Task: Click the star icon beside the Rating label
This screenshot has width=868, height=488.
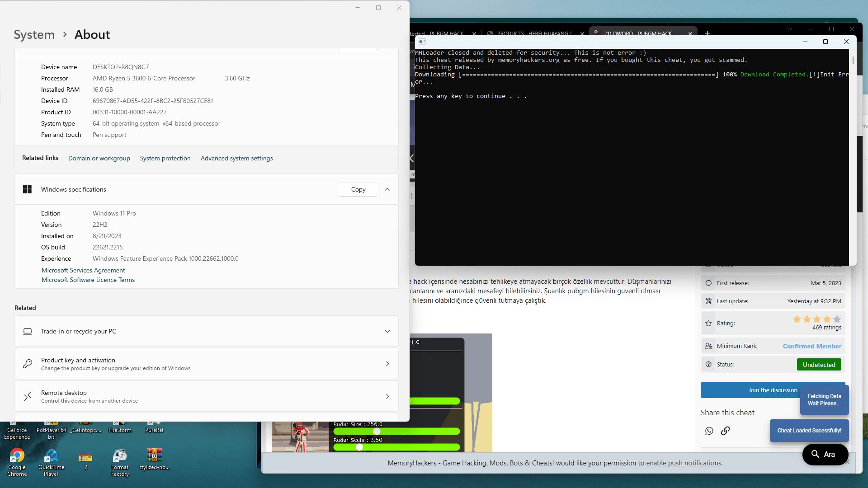Action: pyautogui.click(x=708, y=323)
